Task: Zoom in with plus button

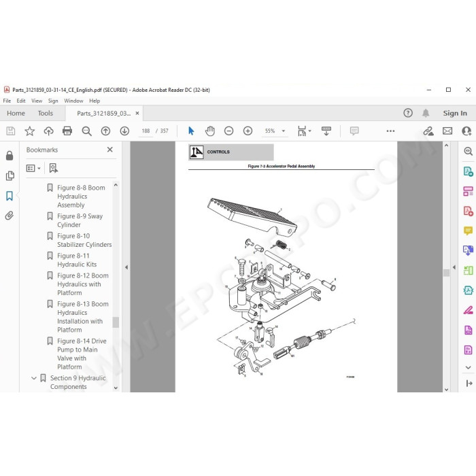Action: tap(248, 131)
